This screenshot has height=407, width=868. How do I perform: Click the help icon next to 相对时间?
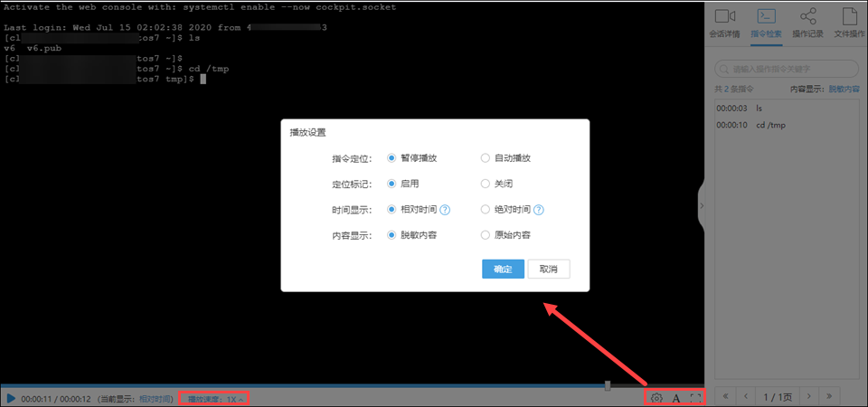[x=445, y=210]
